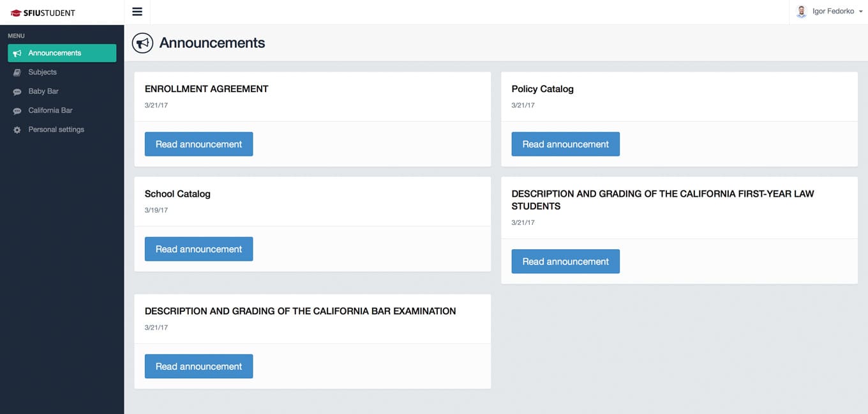The width and height of the screenshot is (868, 414).
Task: Open California Bar menu item
Action: 62,111
